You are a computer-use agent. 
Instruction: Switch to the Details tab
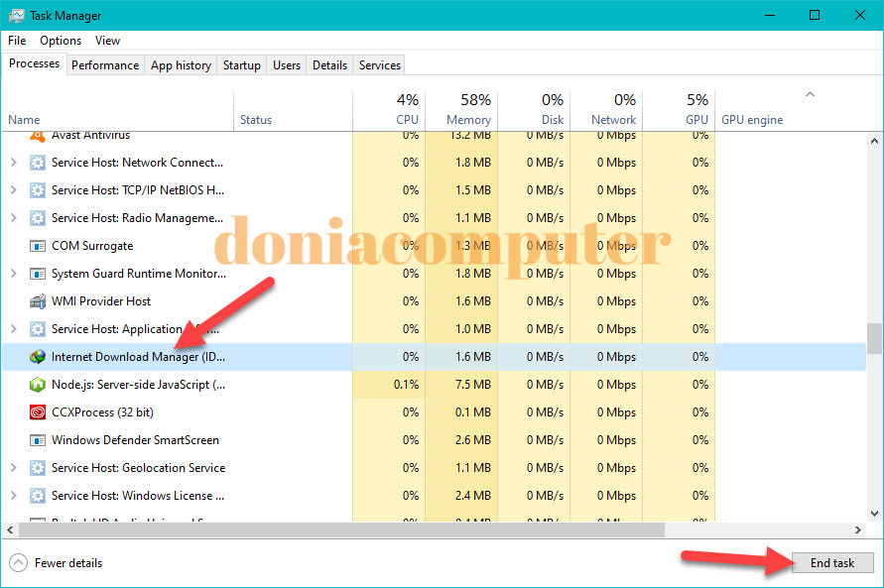pyautogui.click(x=329, y=65)
